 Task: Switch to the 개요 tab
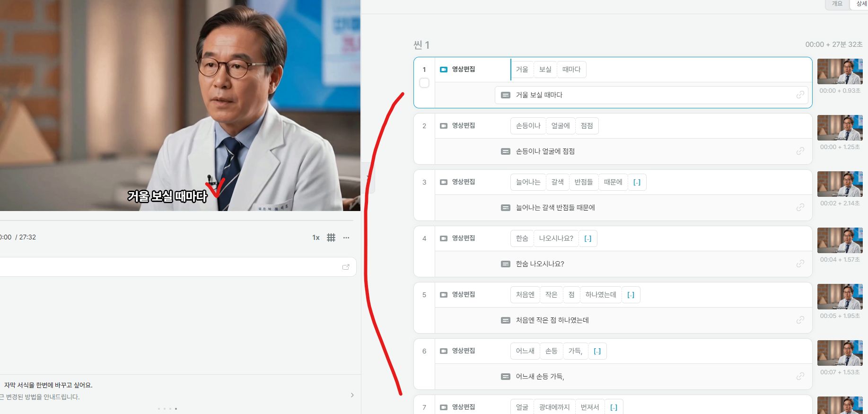point(837,4)
